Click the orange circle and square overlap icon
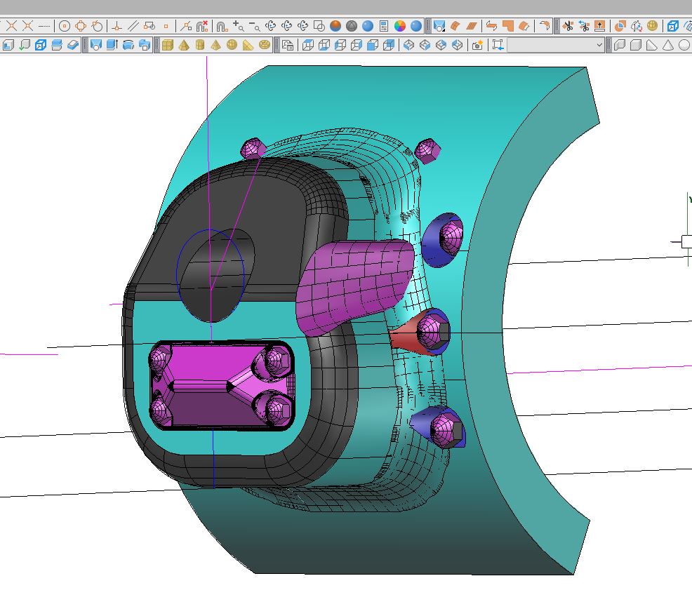The image size is (692, 616). point(620,27)
